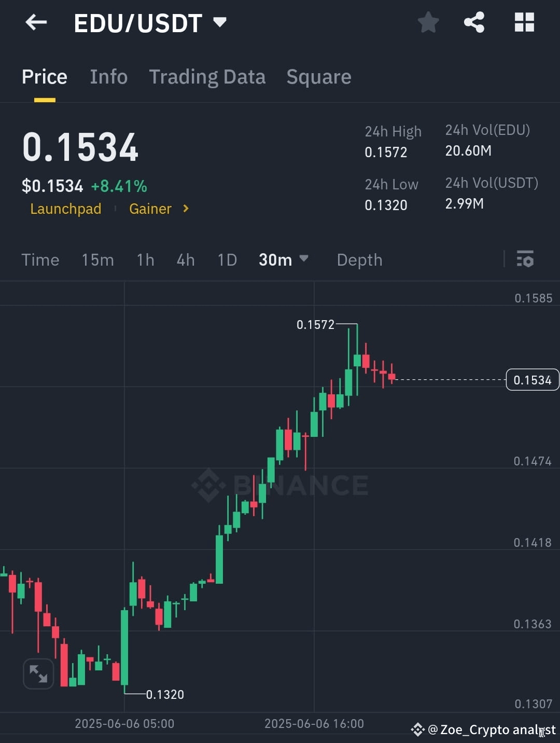Tap the Gainer label
Image resolution: width=560 pixels, height=743 pixels.
point(150,209)
